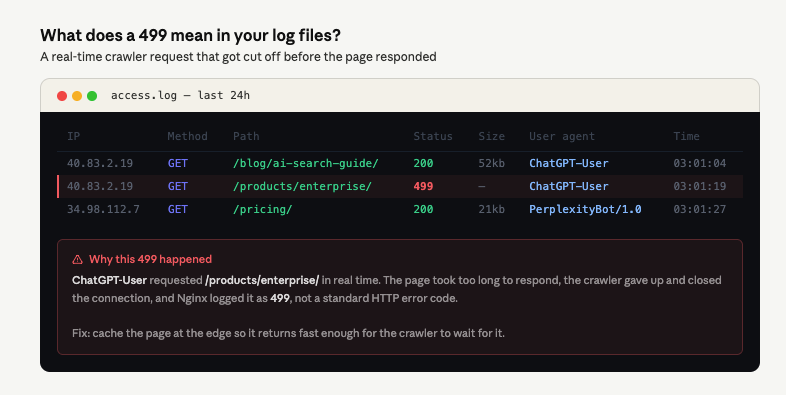Click the 21kb size value
786x395 pixels.
(491, 209)
